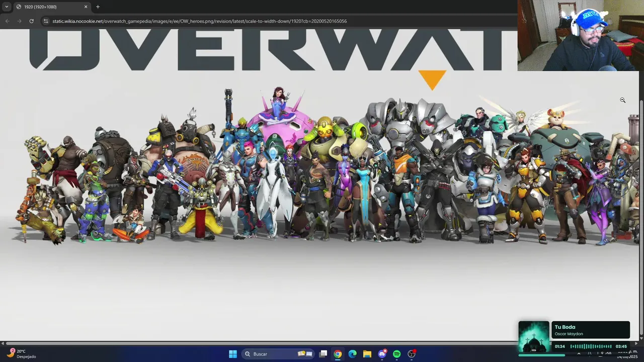Click the 'Tu Boda' song title
The image size is (644, 362).
tap(565, 327)
